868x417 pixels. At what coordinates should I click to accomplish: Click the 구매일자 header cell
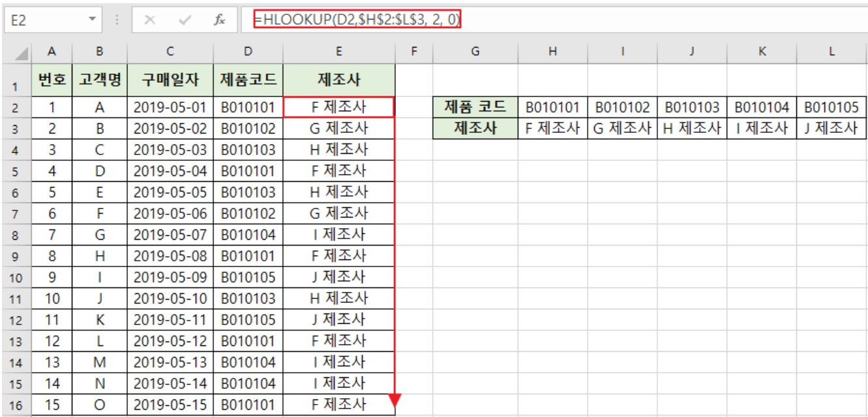(x=170, y=81)
